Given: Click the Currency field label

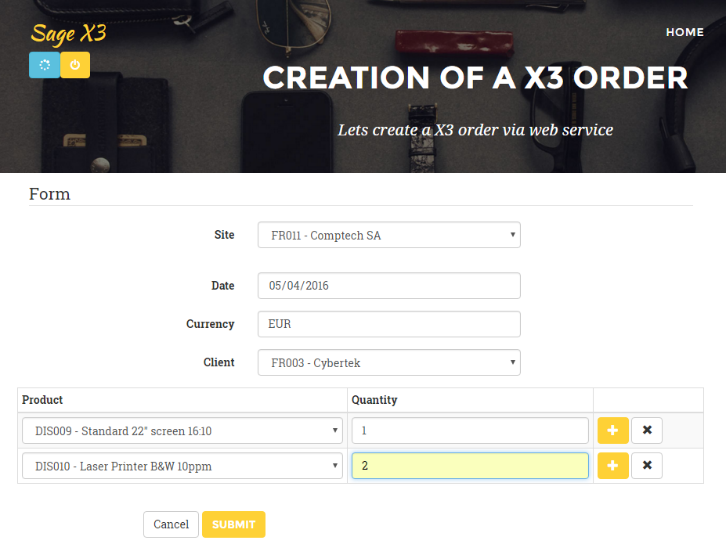Looking at the screenshot, I should coord(210,324).
